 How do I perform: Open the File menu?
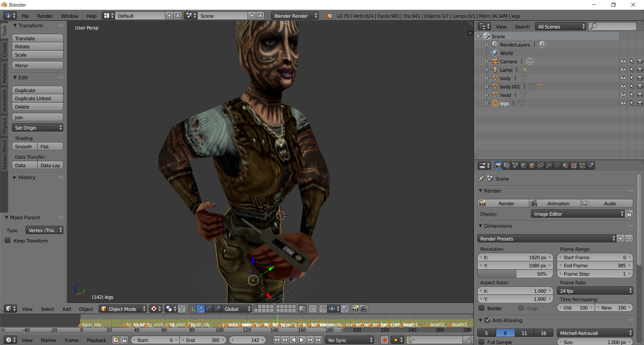pos(25,16)
